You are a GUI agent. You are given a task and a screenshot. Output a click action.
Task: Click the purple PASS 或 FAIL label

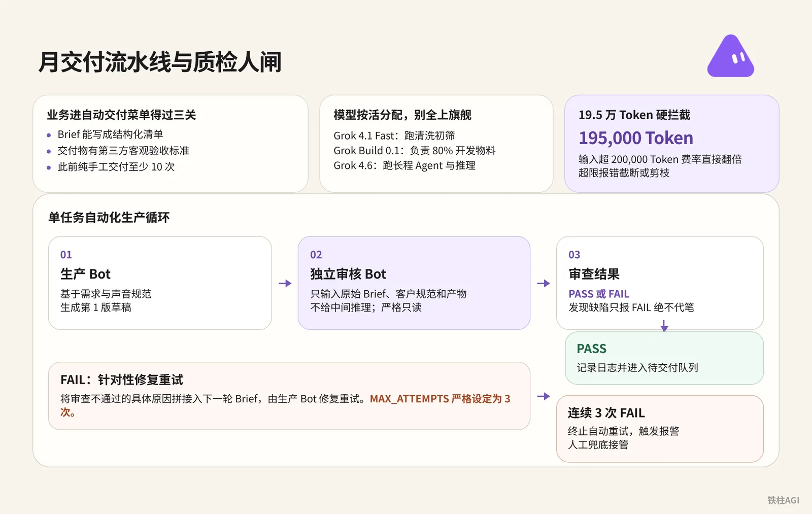(599, 294)
